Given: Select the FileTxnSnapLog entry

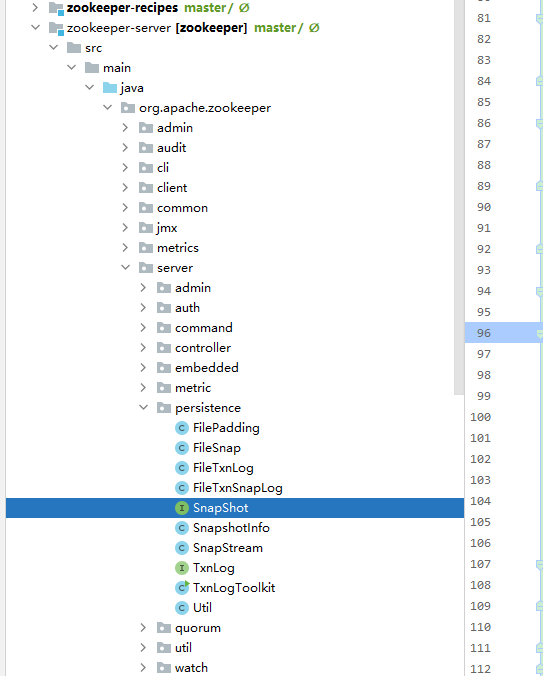Looking at the screenshot, I should (x=238, y=488).
